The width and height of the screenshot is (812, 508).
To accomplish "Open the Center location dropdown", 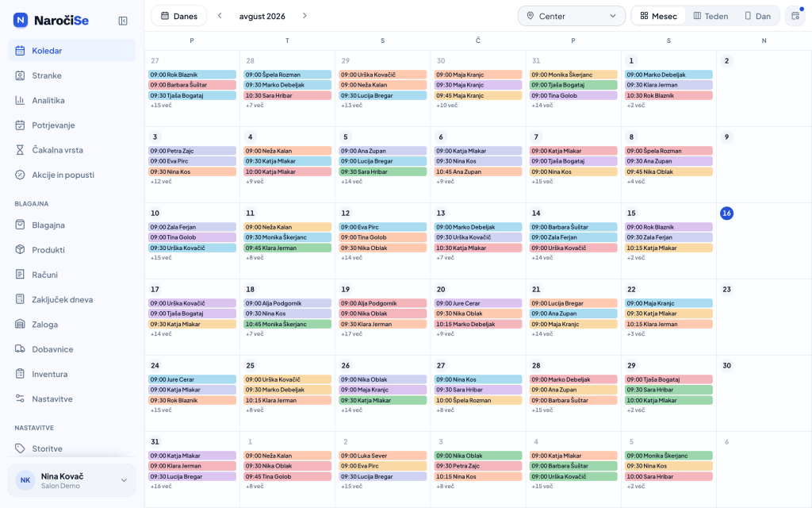I will click(571, 16).
